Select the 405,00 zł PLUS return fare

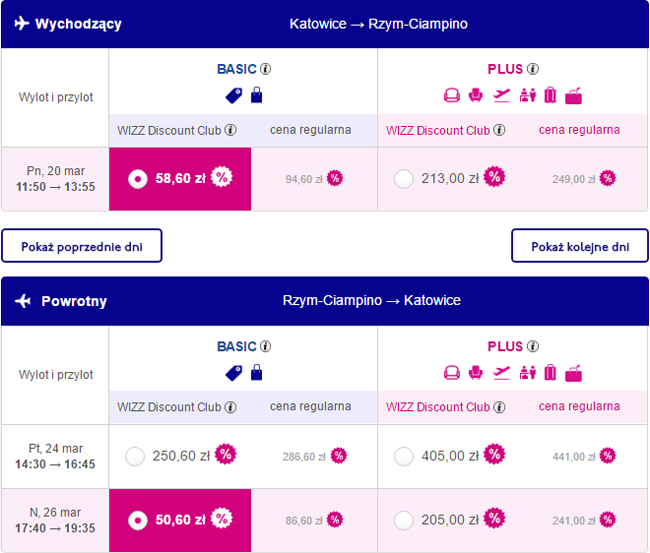[404, 456]
